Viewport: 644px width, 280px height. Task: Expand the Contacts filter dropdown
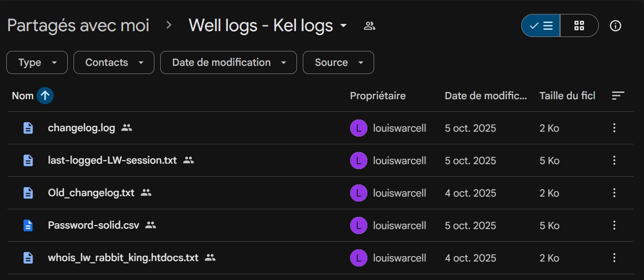[114, 63]
